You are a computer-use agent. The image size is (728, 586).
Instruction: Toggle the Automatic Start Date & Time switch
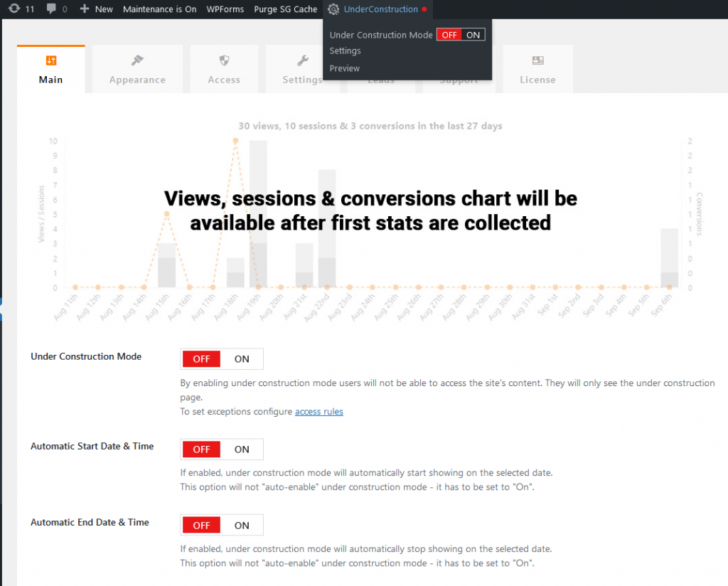[x=222, y=449]
